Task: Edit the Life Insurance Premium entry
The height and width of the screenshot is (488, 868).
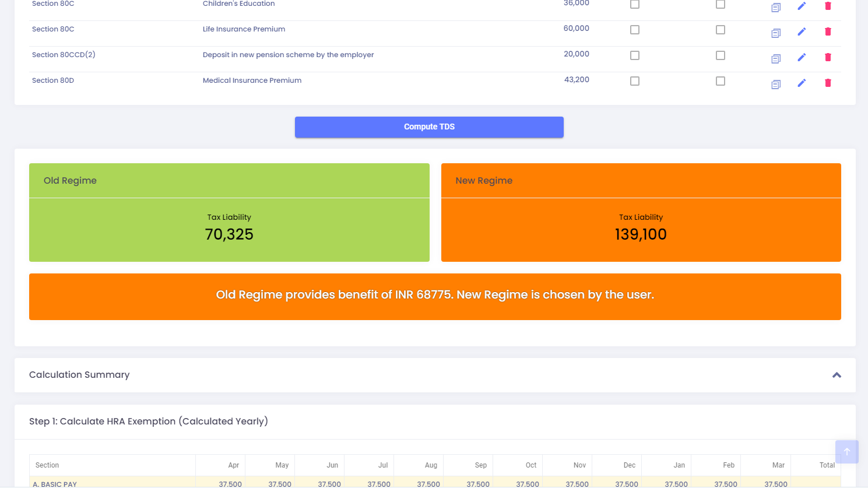Action: [x=802, y=31]
